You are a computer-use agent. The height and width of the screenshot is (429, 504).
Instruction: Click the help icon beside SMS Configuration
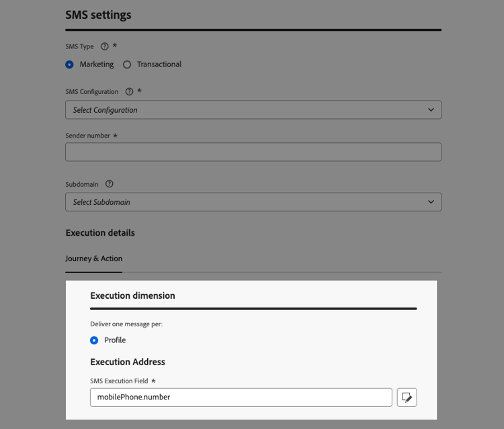129,91
